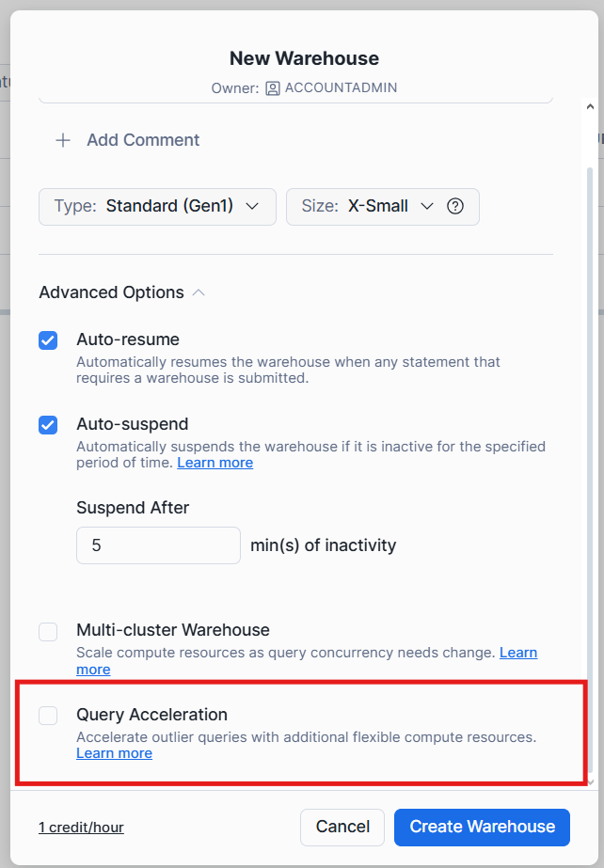Uncheck the Auto-resume checkbox
Viewport: 604px width, 868px height.
click(48, 339)
